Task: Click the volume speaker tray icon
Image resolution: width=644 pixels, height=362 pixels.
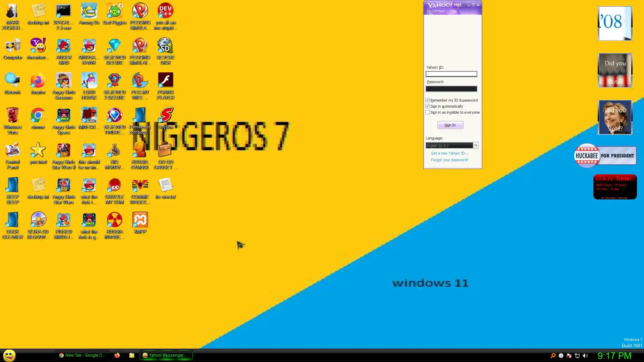Action: (585, 356)
